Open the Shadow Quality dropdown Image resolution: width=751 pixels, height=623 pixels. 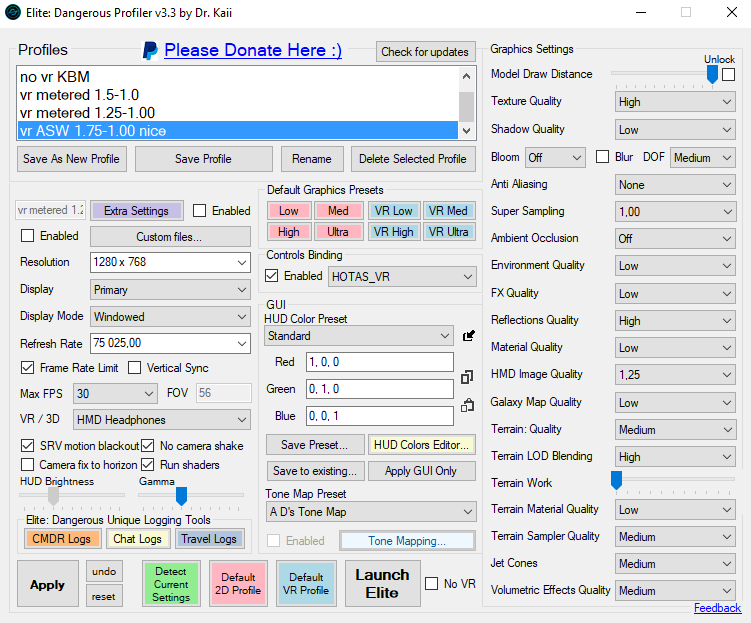tap(675, 130)
